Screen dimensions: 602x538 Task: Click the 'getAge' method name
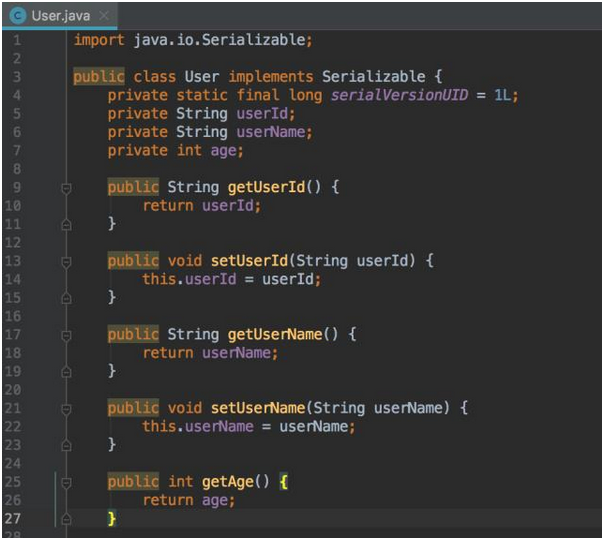pyautogui.click(x=228, y=482)
